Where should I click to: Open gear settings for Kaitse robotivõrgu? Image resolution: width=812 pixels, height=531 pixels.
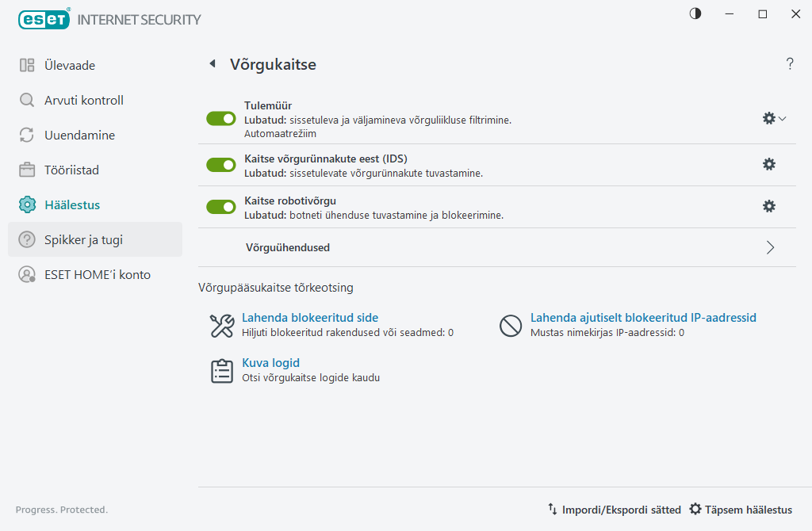[769, 206]
